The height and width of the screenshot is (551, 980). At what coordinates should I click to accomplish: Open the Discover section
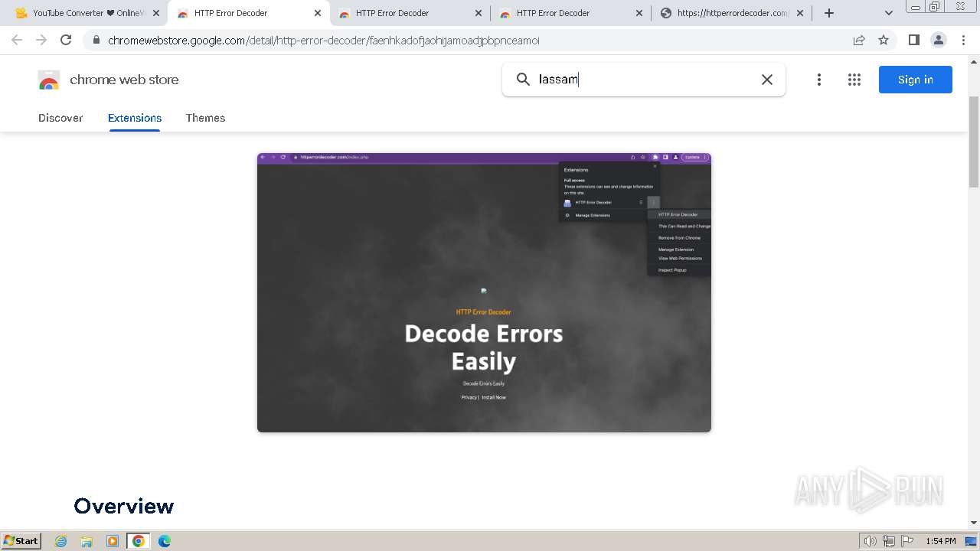click(60, 118)
